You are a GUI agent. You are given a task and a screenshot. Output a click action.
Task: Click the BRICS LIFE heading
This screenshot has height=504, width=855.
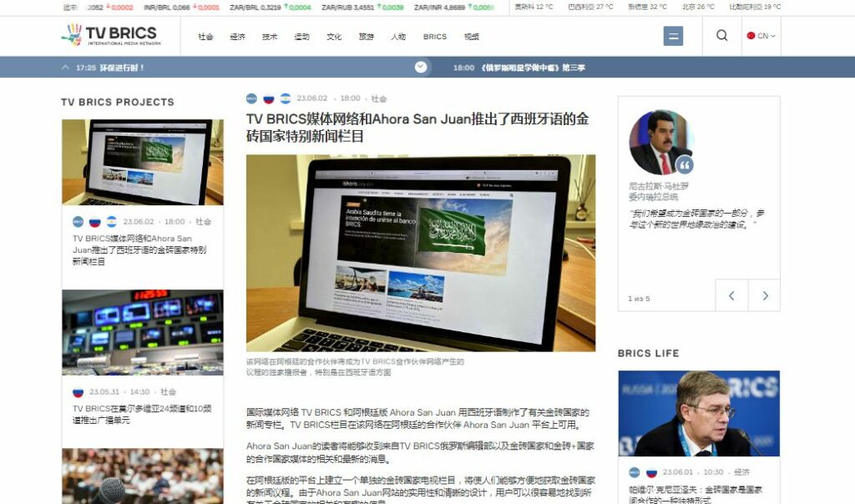click(x=648, y=353)
